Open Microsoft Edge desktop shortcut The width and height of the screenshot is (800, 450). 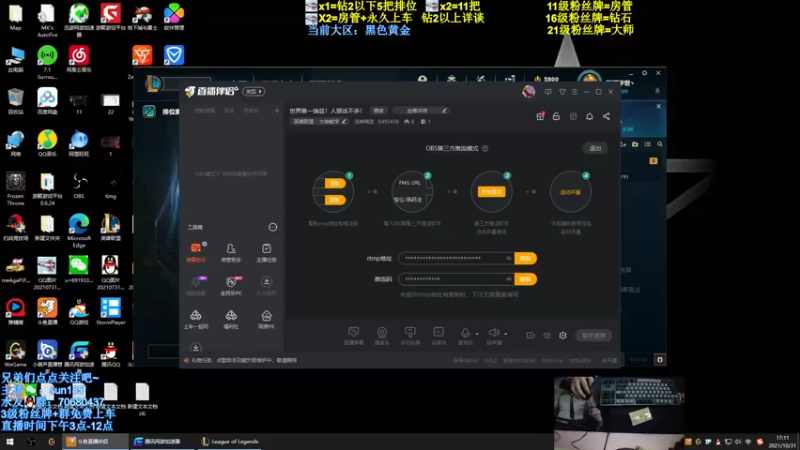tap(79, 231)
